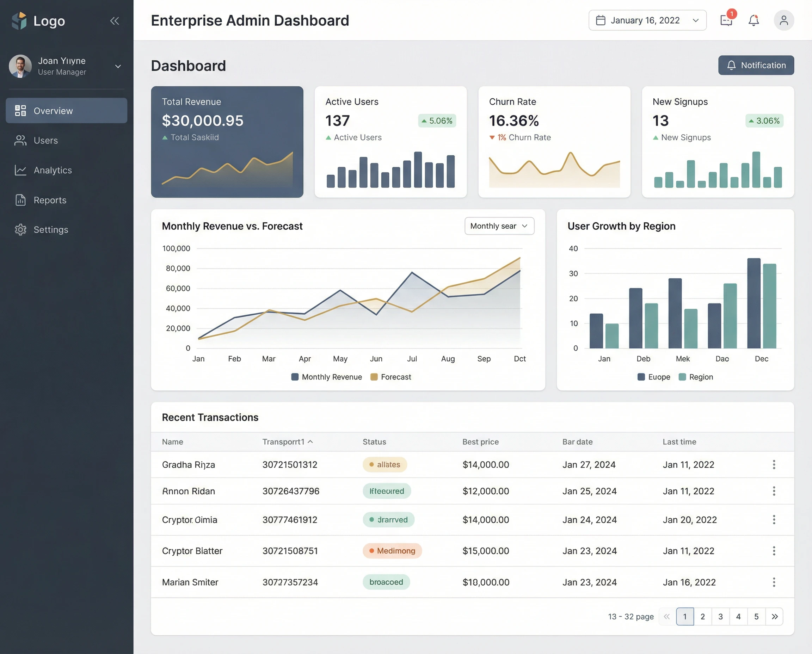Expand the Monthly sear chart dropdown

[499, 226]
